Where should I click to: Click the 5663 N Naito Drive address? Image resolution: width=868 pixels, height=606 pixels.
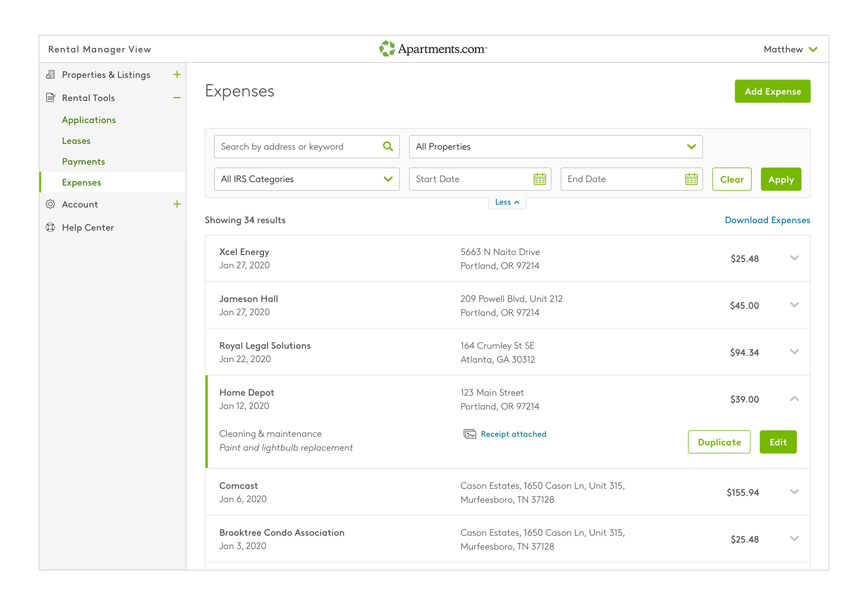(x=500, y=252)
